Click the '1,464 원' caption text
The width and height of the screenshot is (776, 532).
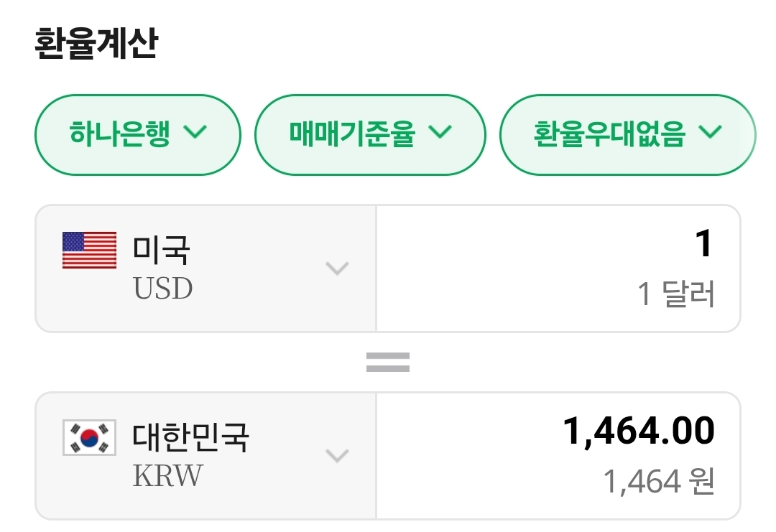coord(658,482)
